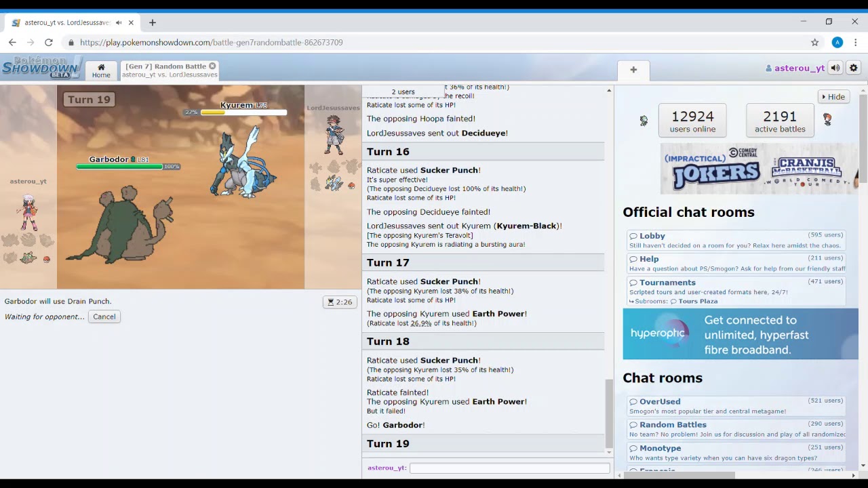Click the battle log scrollbar thumb
The width and height of the screenshot is (868, 488).
point(609,412)
